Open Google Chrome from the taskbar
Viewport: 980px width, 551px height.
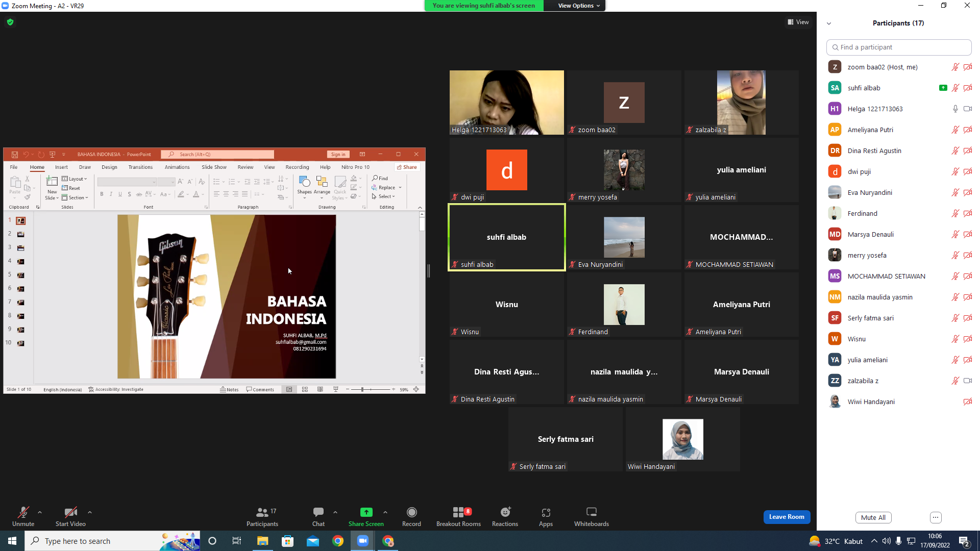(x=338, y=541)
